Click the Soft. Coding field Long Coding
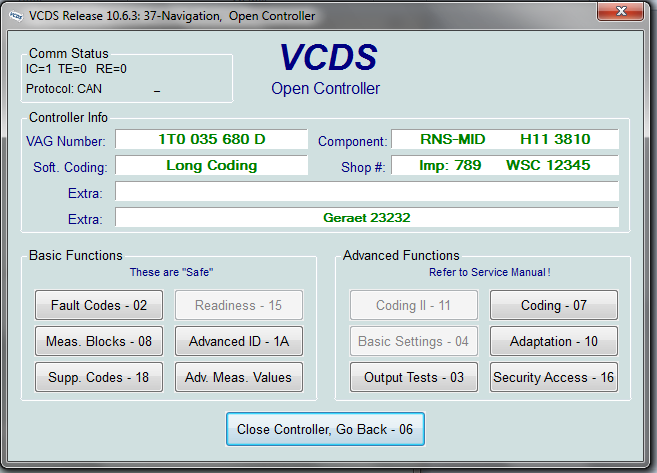 click(212, 165)
